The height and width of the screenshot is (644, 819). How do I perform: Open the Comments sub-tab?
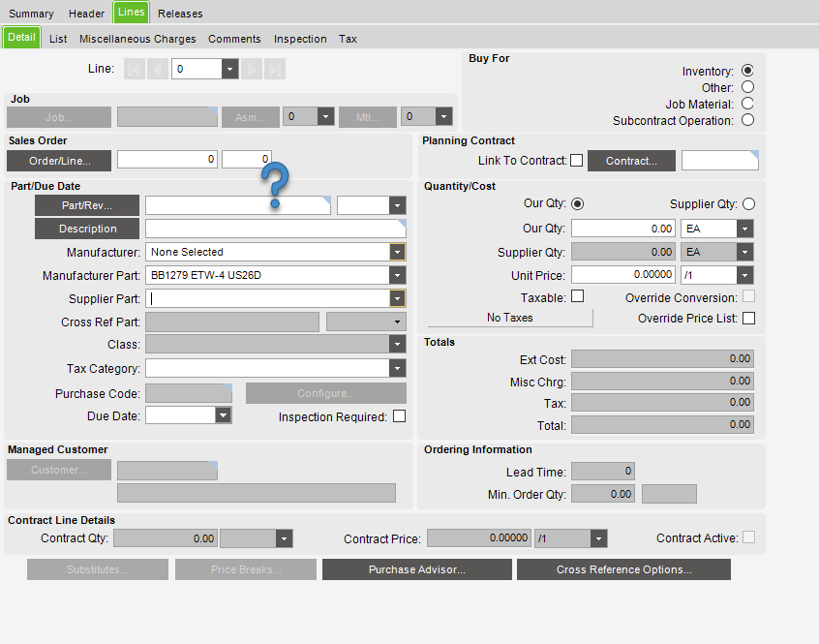[x=234, y=39]
